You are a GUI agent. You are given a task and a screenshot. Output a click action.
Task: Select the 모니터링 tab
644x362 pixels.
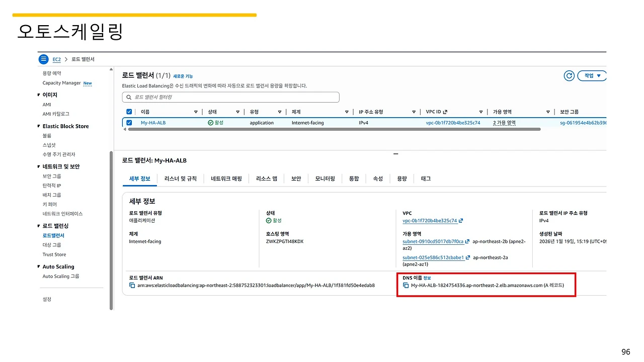click(325, 178)
